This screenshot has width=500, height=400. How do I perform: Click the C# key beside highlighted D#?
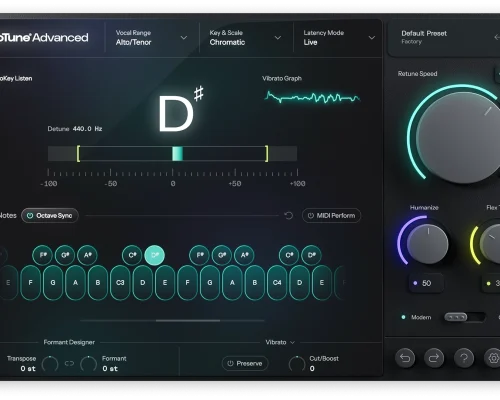click(132, 255)
